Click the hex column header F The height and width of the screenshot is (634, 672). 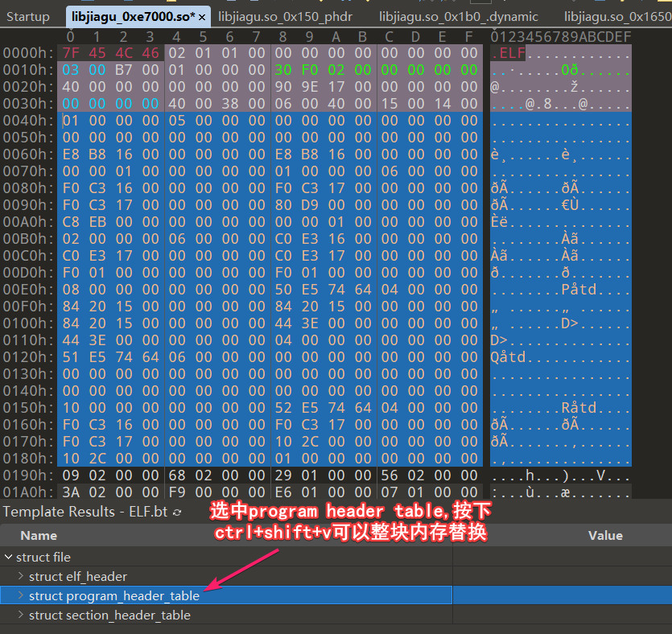[x=469, y=37]
